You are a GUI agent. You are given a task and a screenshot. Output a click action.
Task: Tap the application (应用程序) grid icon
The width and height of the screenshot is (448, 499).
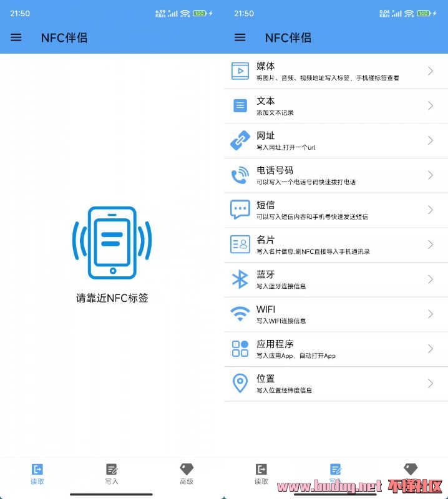click(x=240, y=349)
